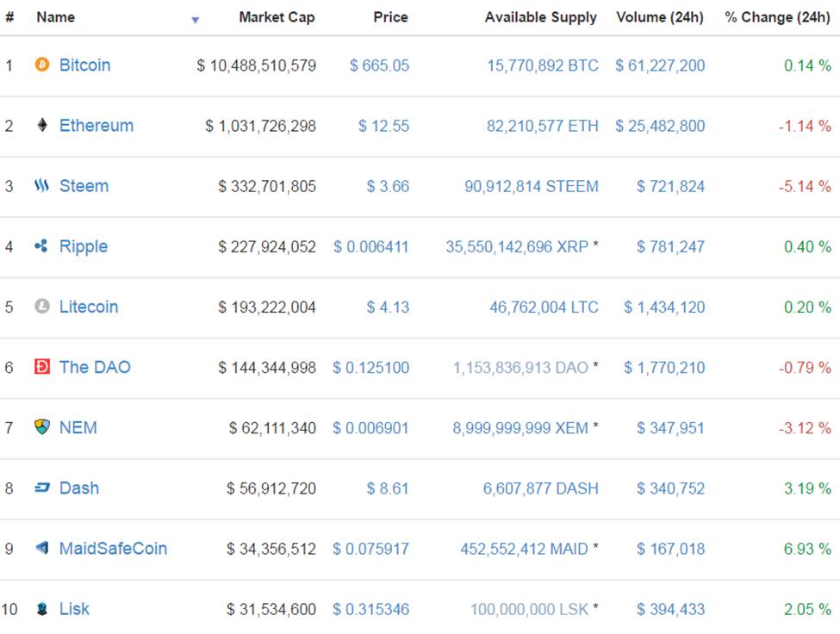This screenshot has width=840, height=634.
Task: Sort table by Market Cap header
Action: coord(277,17)
